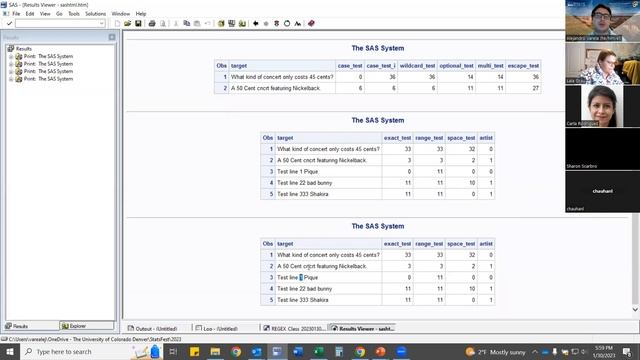Open Print Preview from the toolbar
Screen dimensions: 640x360
tap(162, 24)
